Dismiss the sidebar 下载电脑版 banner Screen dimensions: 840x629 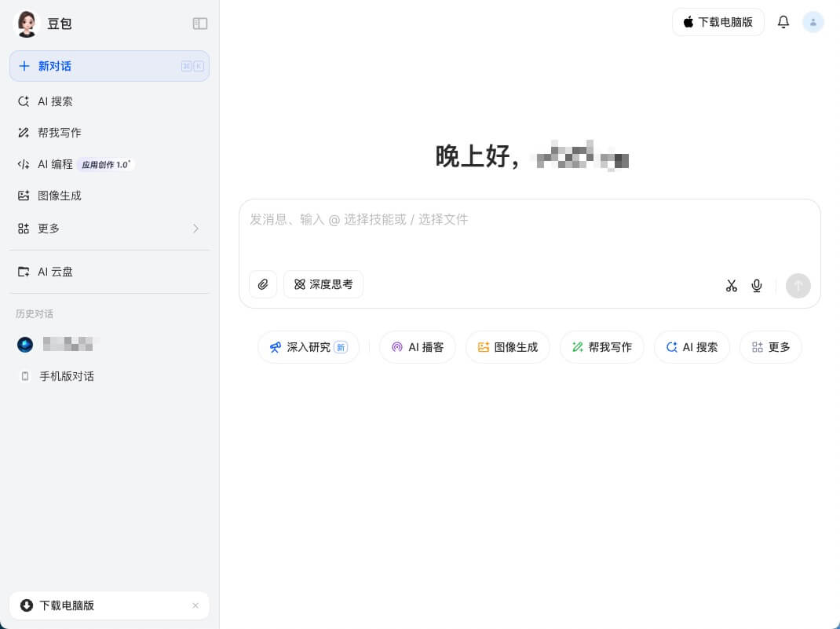(x=195, y=605)
